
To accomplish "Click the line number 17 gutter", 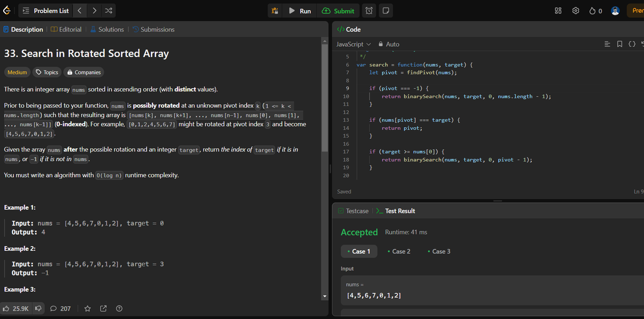I will pos(346,152).
